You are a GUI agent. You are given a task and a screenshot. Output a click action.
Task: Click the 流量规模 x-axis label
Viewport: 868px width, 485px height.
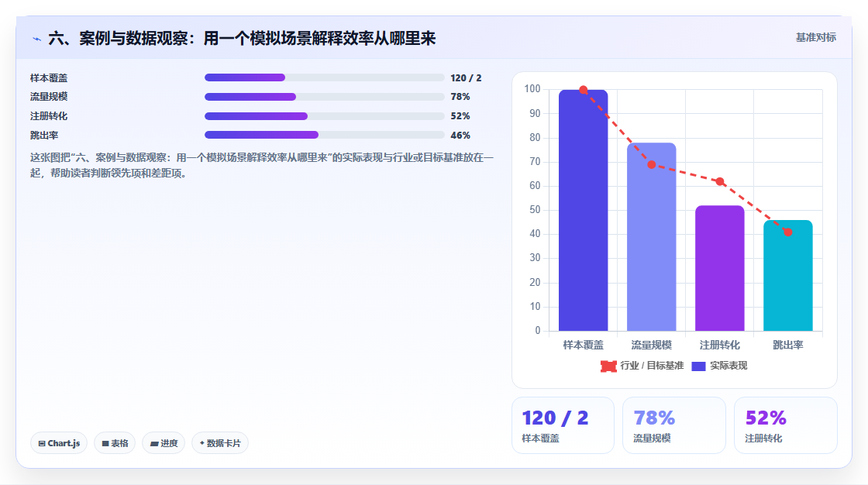coord(652,345)
